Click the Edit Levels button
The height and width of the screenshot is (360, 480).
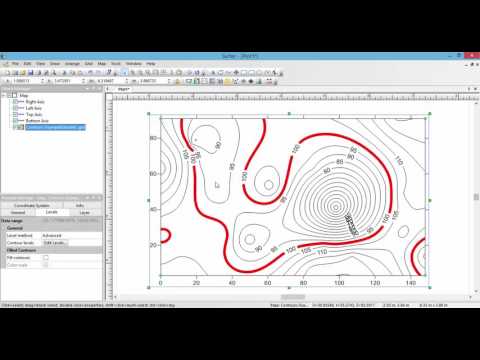click(x=55, y=243)
